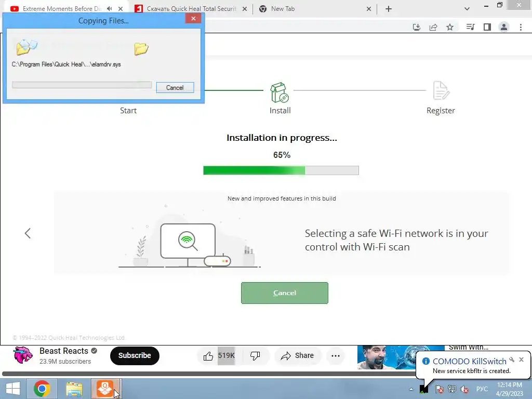Switch to Extreme Moments YouTube tab
Image resolution: width=532 pixels, height=399 pixels.
coord(62,9)
